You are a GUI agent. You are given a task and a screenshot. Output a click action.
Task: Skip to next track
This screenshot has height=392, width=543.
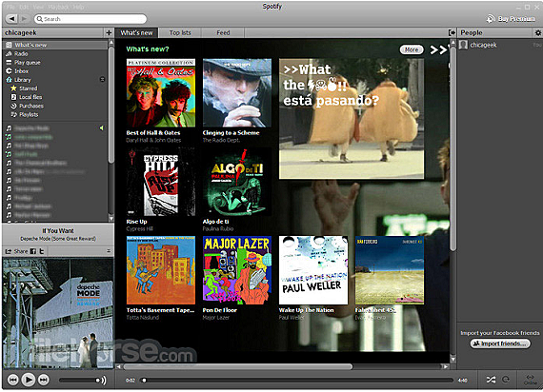(43, 380)
